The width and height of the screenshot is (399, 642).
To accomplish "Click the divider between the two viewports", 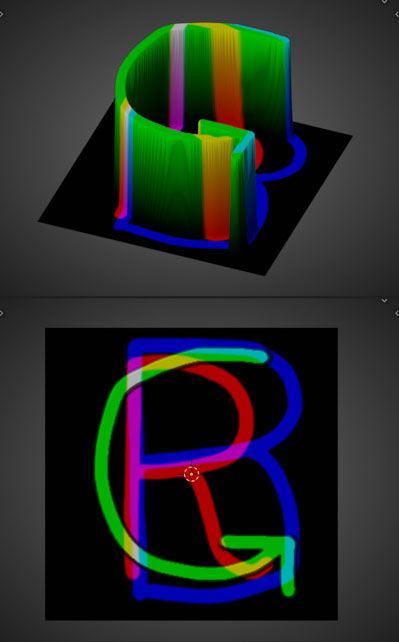I will (199, 295).
